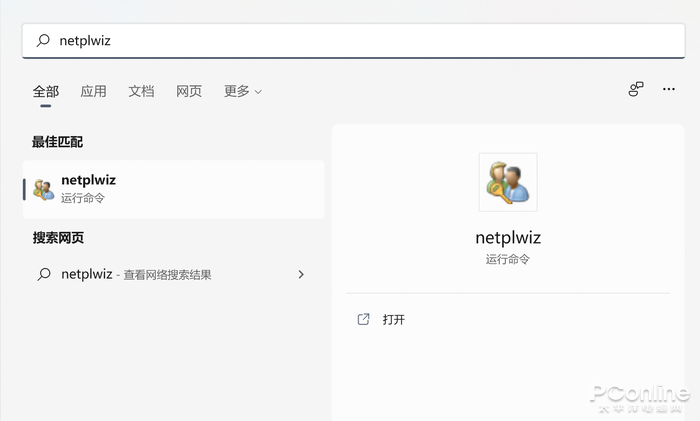
Task: Click the 搜索网页 heading
Action: (x=58, y=238)
